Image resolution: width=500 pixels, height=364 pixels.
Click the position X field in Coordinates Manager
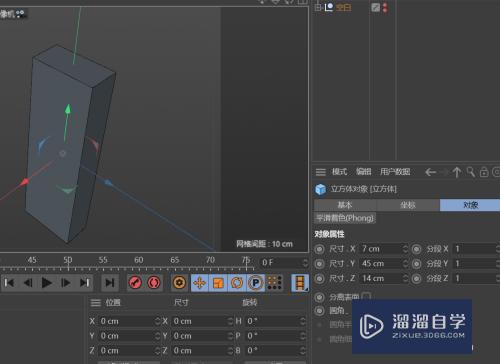[126, 321]
